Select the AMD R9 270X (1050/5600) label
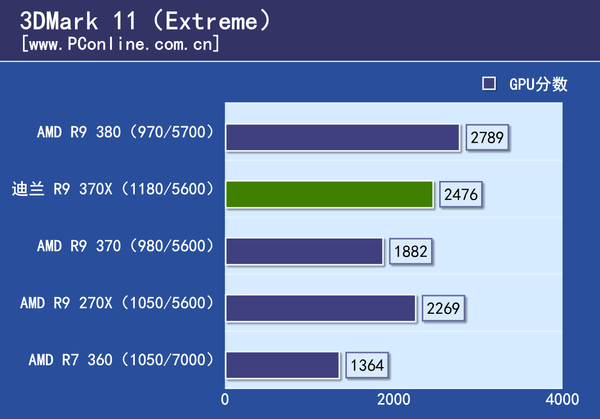Viewport: 600px width, 419px height. point(117,303)
